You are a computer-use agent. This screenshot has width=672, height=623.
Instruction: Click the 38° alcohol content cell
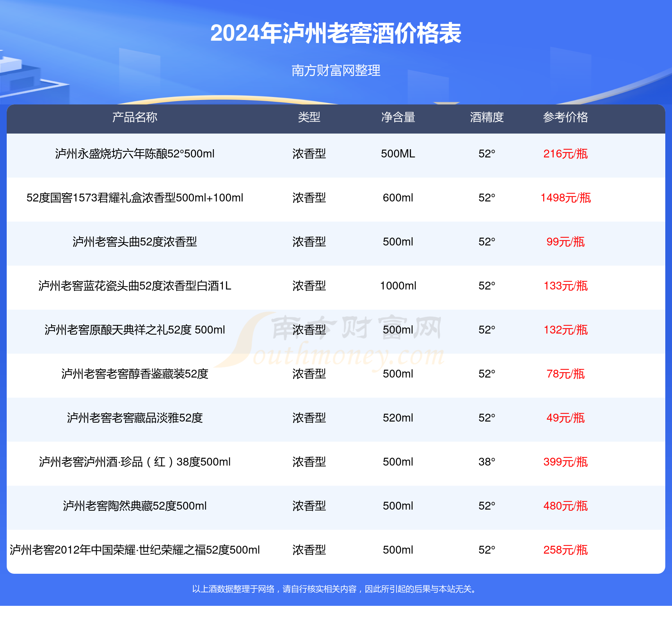tap(487, 462)
